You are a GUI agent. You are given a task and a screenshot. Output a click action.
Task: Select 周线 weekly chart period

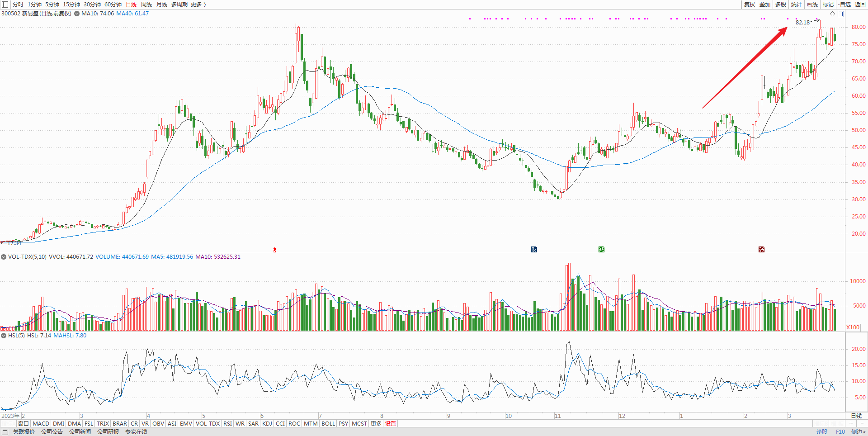(146, 4)
